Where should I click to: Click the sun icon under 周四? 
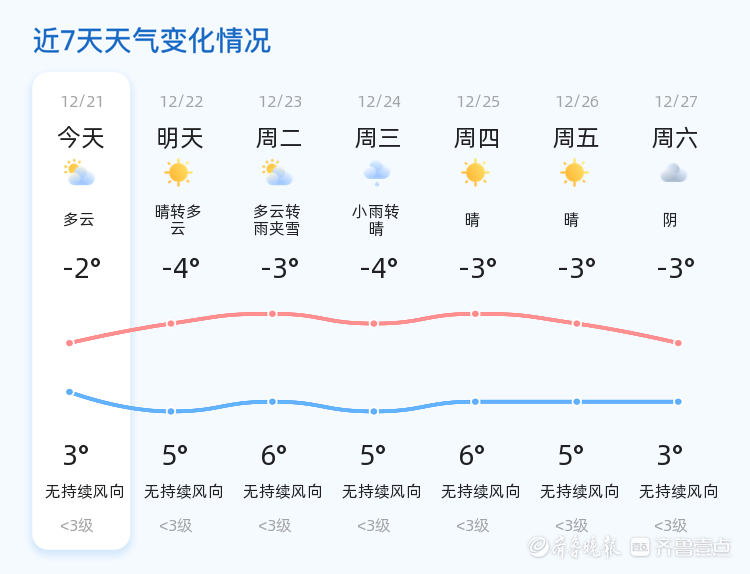475,173
